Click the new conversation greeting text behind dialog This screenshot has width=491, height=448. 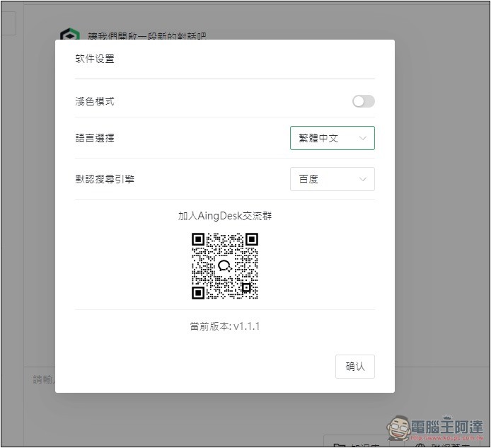pos(147,35)
